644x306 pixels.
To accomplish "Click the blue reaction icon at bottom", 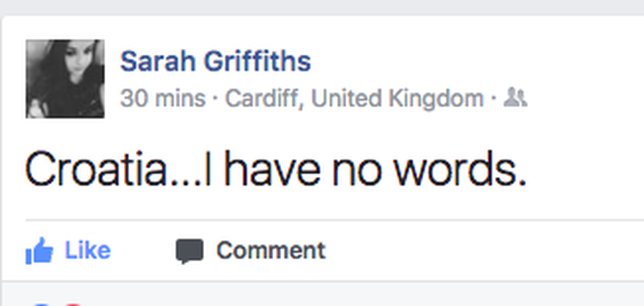I will (x=41, y=304).
